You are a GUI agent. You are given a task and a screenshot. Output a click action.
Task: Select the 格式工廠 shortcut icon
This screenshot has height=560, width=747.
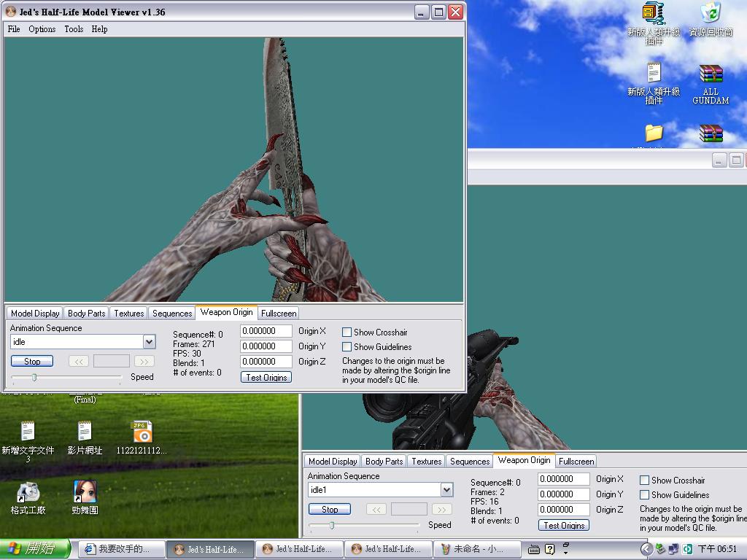click(28, 492)
